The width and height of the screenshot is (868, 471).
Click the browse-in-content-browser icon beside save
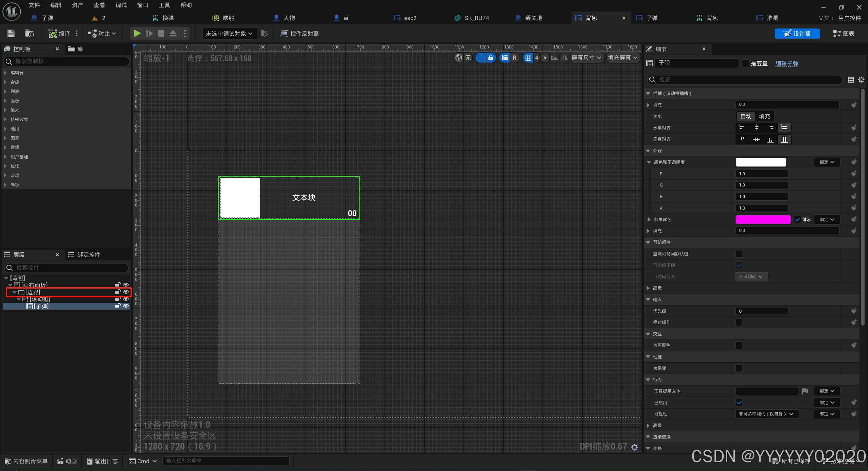click(29, 33)
